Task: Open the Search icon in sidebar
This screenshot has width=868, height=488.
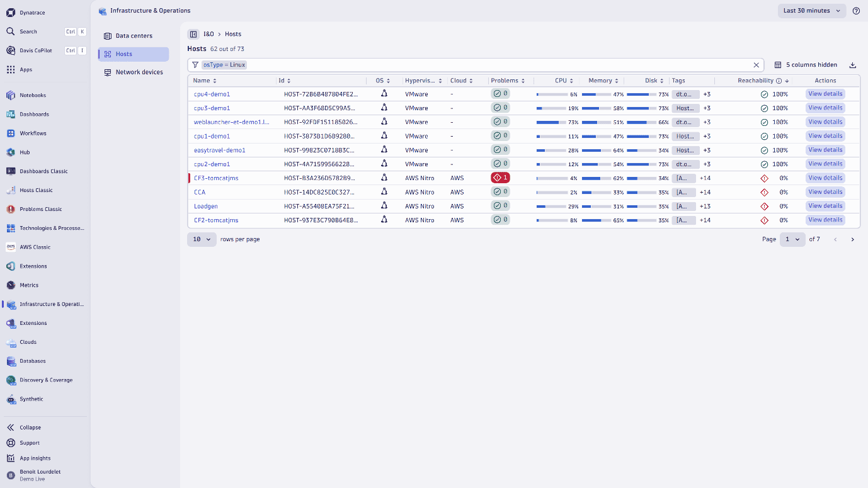Action: pyautogui.click(x=11, y=31)
